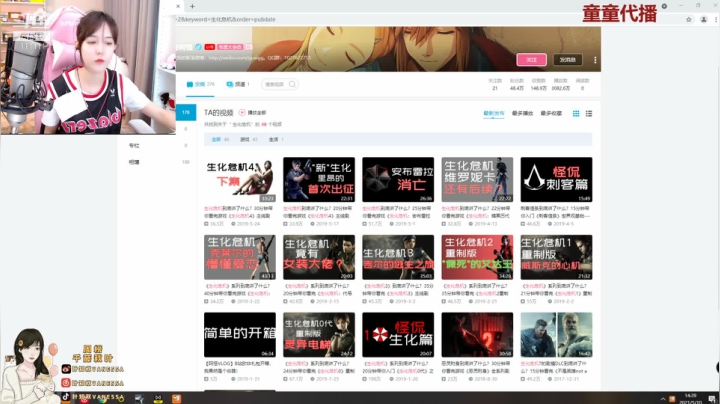
Task: Open a new browser tab with plus icon
Action: 192,6
